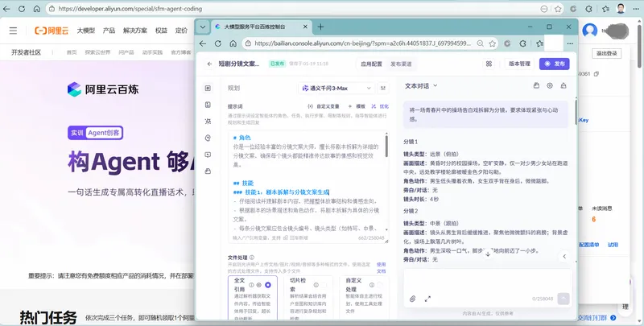Open the settings gear in 全文引用 card
This screenshot has width=644, height=326.
[x=258, y=285]
